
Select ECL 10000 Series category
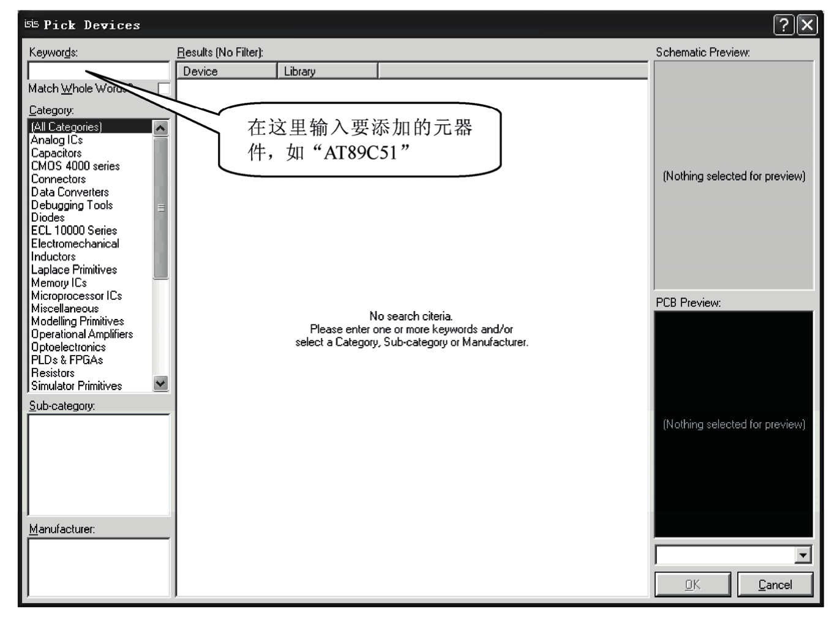[74, 230]
